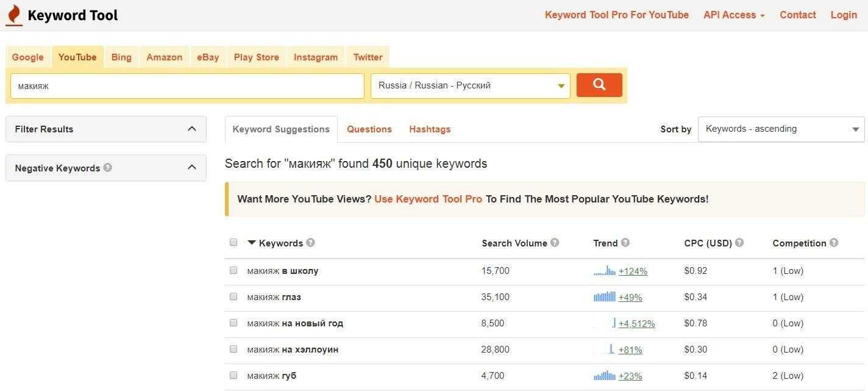Open the Russia / Russian language dropdown

[470, 86]
